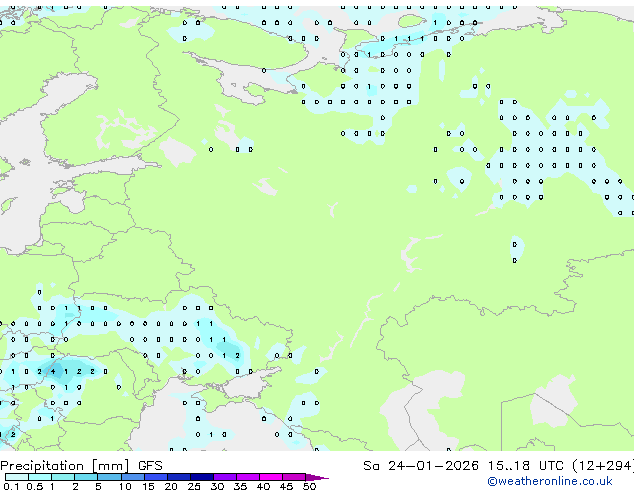Click the above-50 mm legend arrow tip
The height and width of the screenshot is (490, 634).
(x=317, y=477)
